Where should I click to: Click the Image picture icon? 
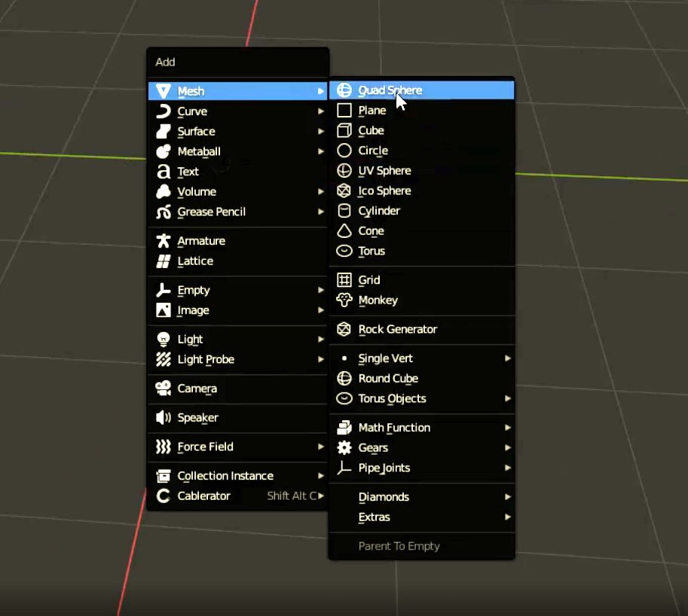coord(164,310)
